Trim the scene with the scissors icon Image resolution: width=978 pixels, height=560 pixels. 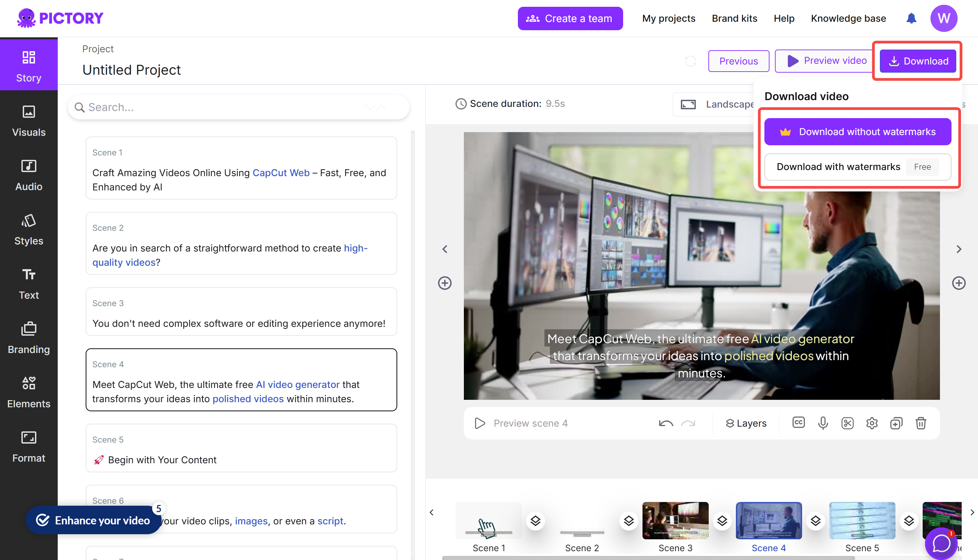pyautogui.click(x=848, y=423)
